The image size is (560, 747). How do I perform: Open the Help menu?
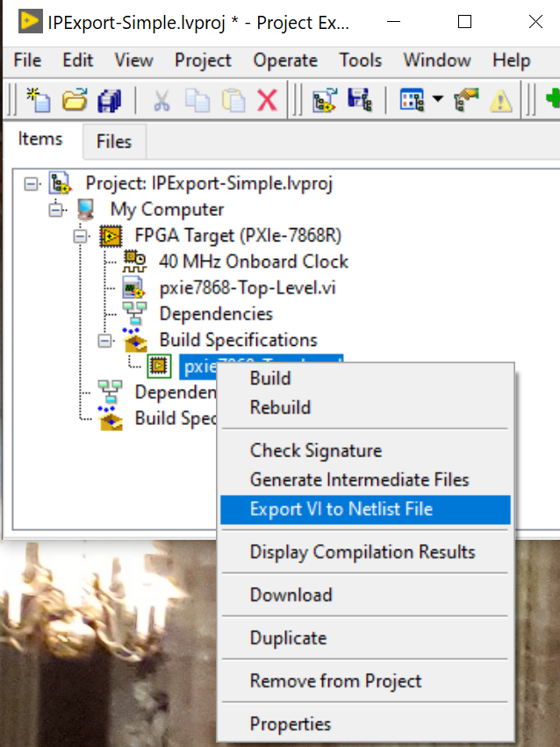click(x=512, y=61)
